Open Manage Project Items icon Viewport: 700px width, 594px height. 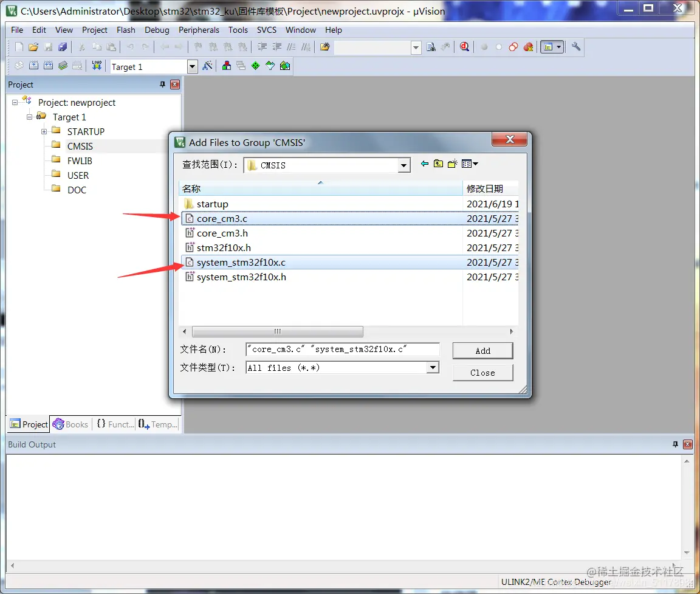click(x=227, y=66)
